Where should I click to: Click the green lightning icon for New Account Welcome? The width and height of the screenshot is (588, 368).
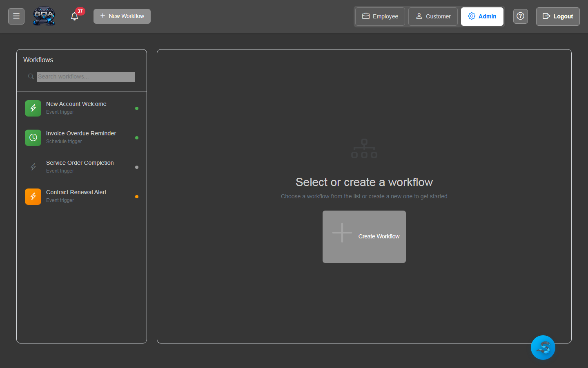(x=33, y=108)
